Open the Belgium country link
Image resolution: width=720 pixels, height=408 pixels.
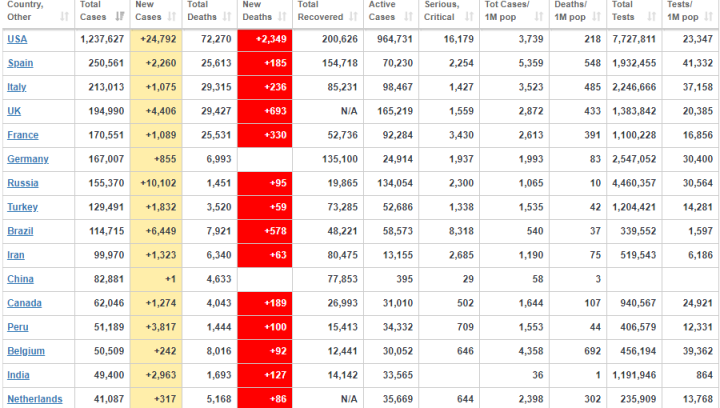pyautogui.click(x=26, y=351)
